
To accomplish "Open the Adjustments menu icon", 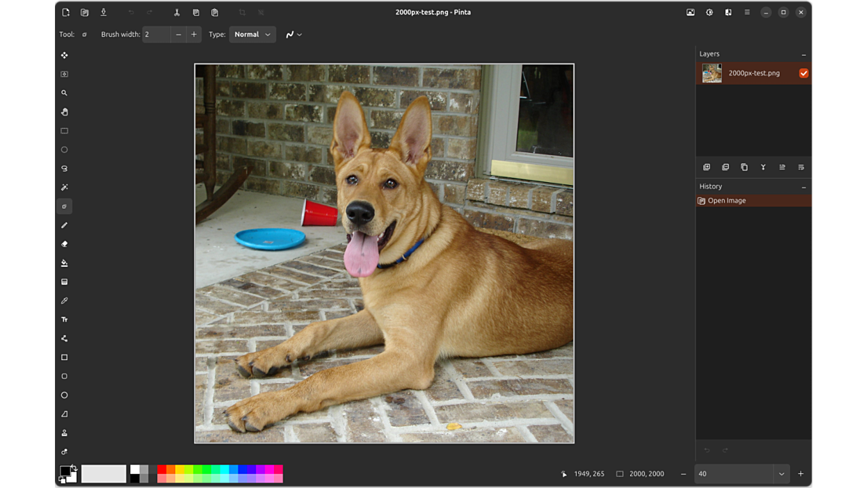I will pos(709,13).
